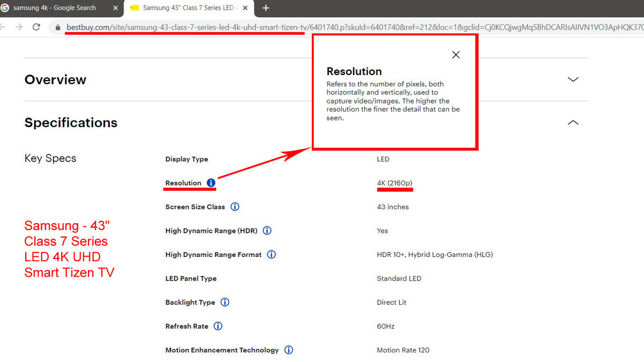Click the 43 inches value
Screen dimensions: 644x362
pos(393,206)
